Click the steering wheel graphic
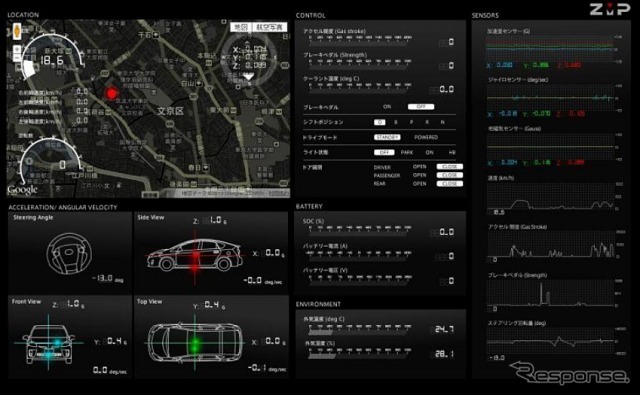 pos(69,253)
